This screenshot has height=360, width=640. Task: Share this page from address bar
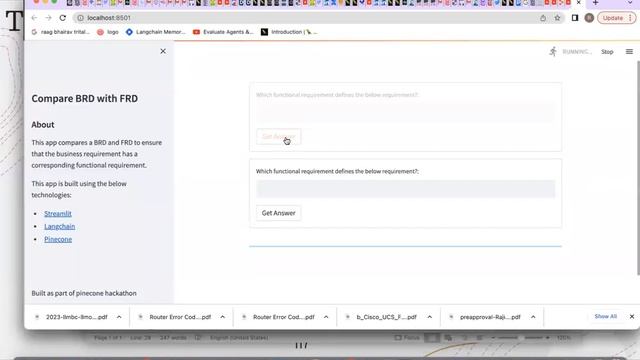click(x=543, y=18)
